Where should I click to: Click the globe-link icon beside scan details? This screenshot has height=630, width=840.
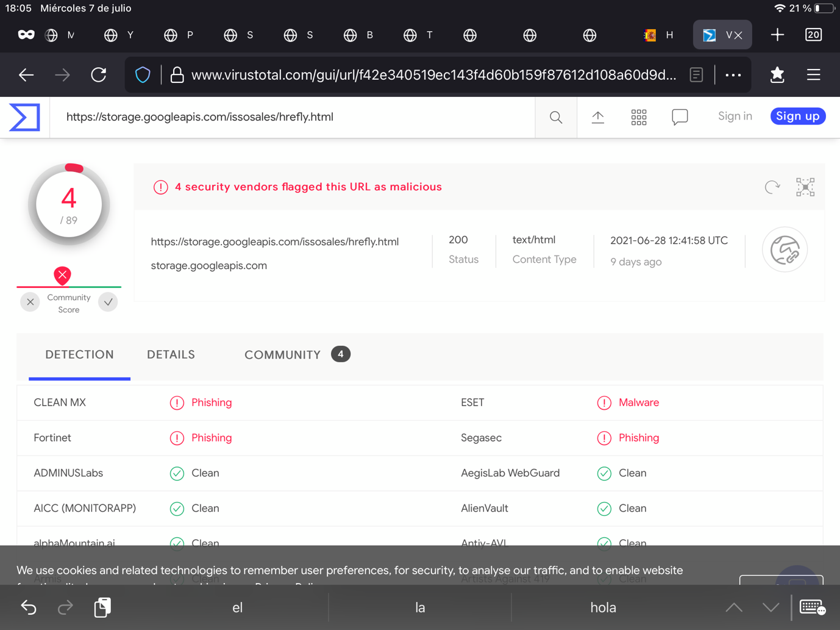pyautogui.click(x=785, y=249)
